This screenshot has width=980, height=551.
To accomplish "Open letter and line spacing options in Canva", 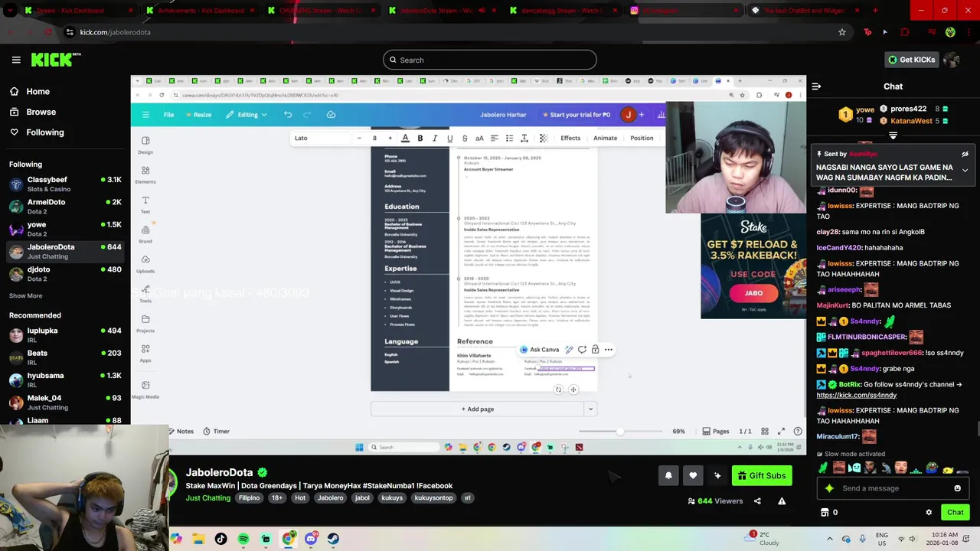I will click(x=524, y=139).
